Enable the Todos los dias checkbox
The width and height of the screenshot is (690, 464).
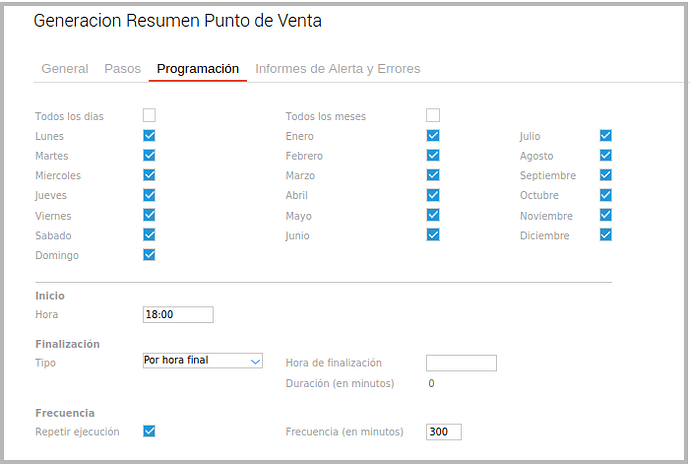point(149,115)
